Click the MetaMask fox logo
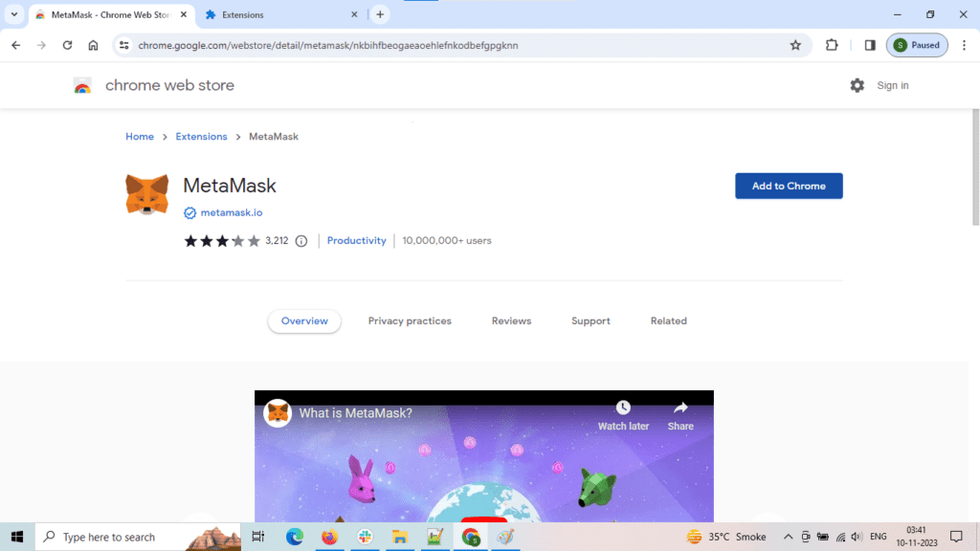The width and height of the screenshot is (980, 551). [146, 194]
